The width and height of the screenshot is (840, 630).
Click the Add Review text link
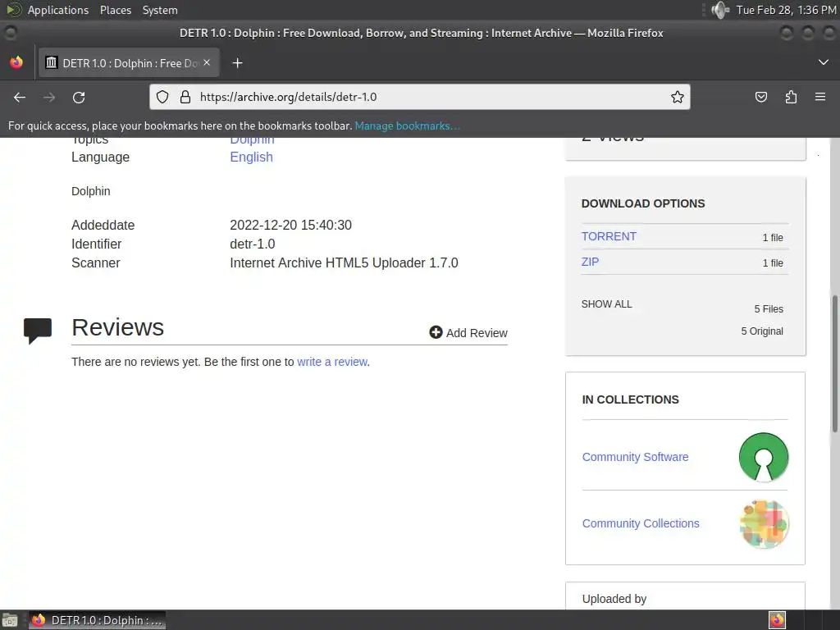click(477, 333)
